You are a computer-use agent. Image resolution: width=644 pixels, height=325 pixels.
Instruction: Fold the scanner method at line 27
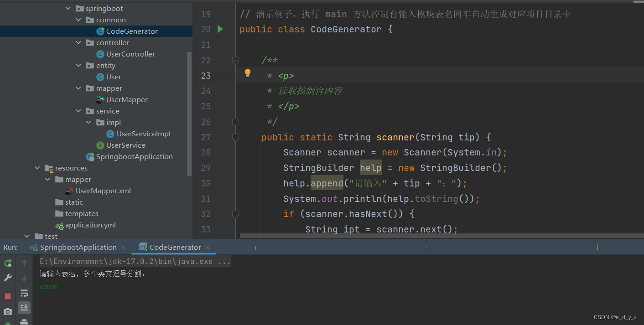click(235, 137)
